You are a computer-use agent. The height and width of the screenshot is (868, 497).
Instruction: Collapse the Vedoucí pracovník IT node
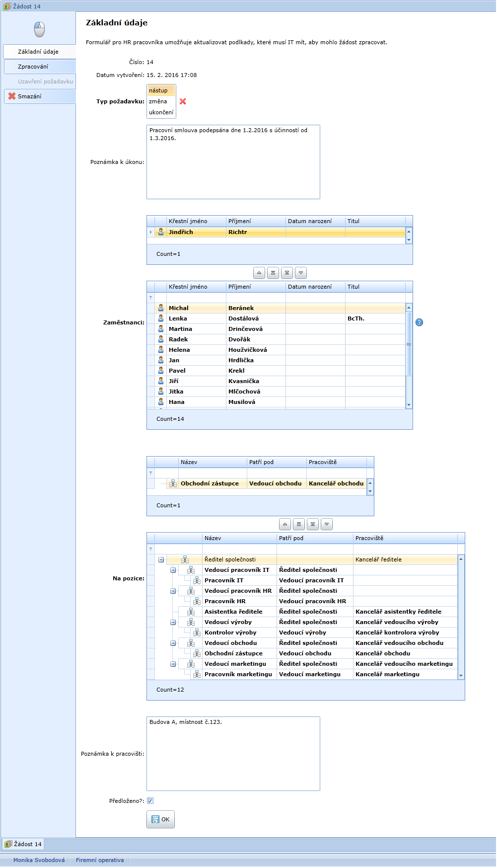(173, 570)
